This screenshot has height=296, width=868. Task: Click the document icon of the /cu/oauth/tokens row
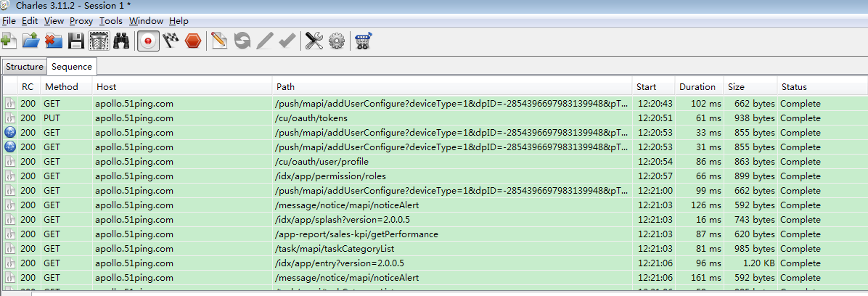[x=10, y=118]
